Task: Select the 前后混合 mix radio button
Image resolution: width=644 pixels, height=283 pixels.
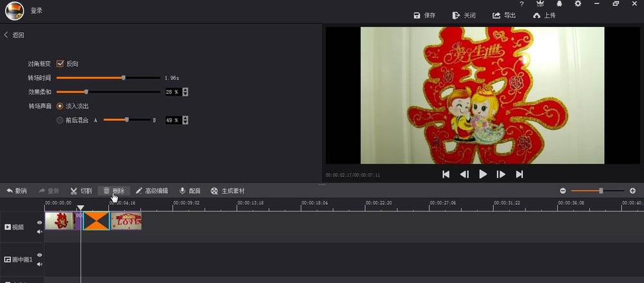Action: (60, 120)
